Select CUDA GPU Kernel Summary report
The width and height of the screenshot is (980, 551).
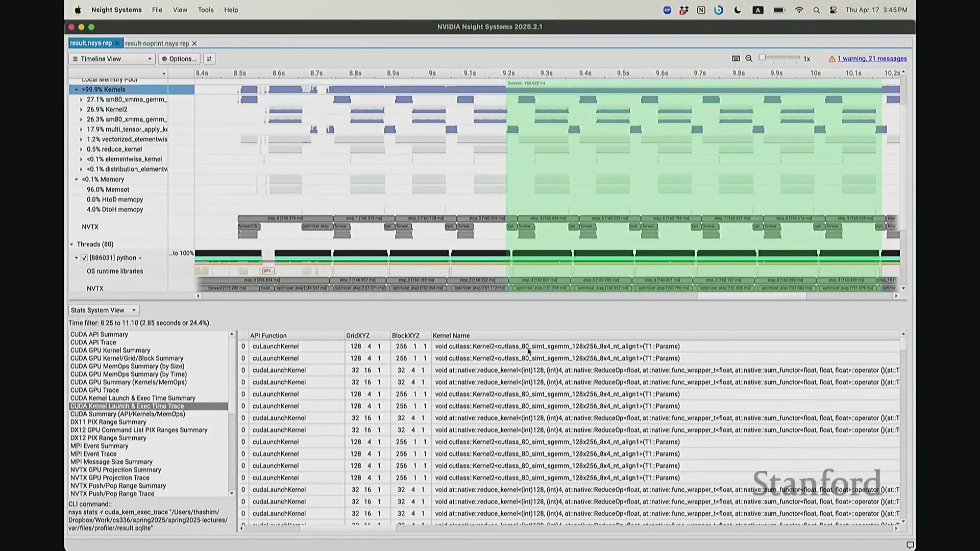coord(110,350)
